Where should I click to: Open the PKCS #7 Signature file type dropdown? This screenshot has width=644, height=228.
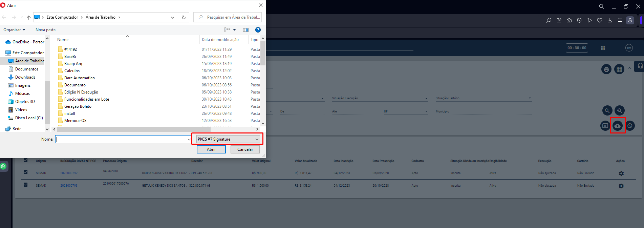point(228,139)
